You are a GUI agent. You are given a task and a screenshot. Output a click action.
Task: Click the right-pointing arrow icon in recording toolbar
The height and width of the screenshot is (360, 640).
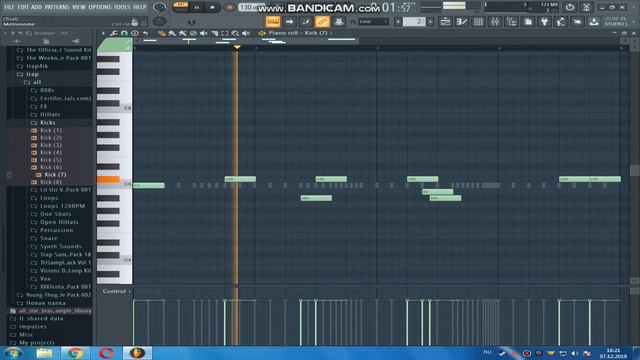coord(289,21)
